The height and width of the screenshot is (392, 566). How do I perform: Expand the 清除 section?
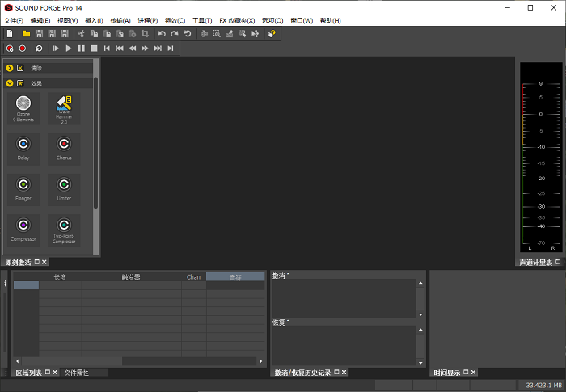pyautogui.click(x=10, y=68)
